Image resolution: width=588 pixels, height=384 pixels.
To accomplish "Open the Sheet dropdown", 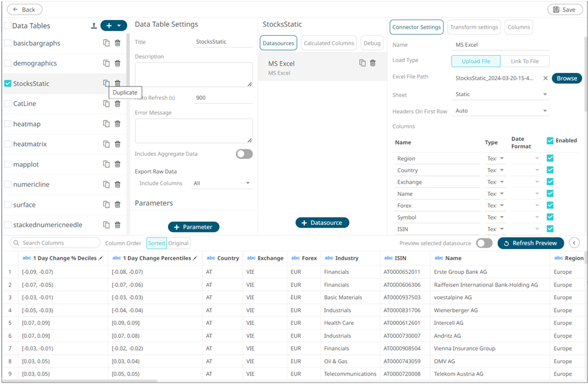I will point(501,94).
